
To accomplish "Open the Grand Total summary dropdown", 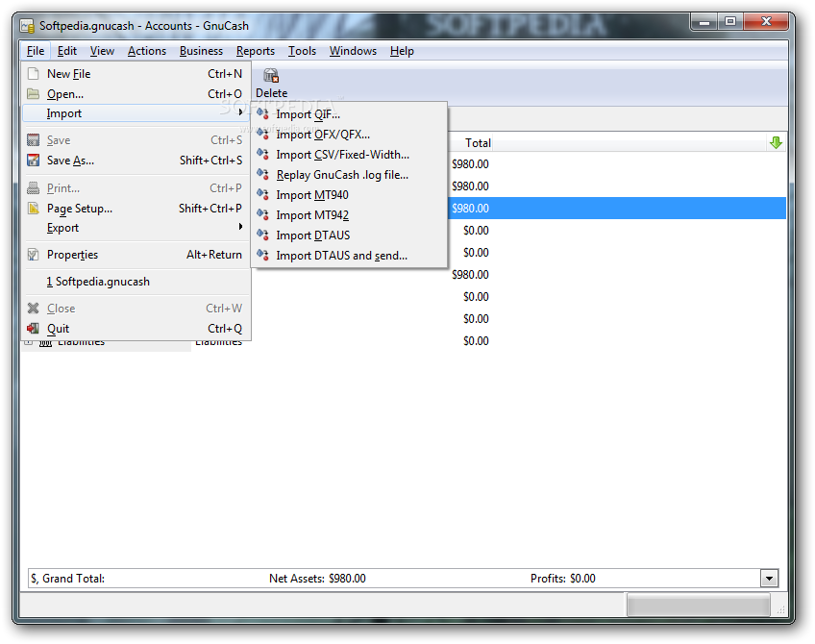I will (x=769, y=578).
